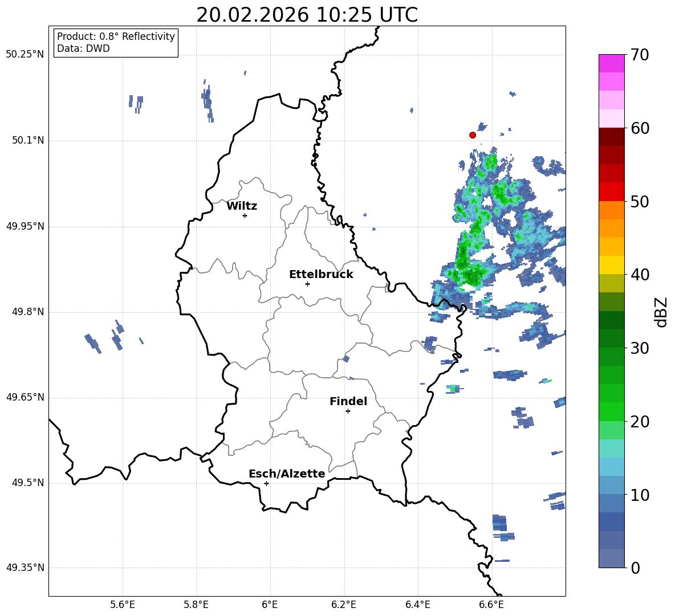Screen dimensions: 675x616
Task: Click the dark maroon colorbar segment below 60
Action: click(611, 137)
